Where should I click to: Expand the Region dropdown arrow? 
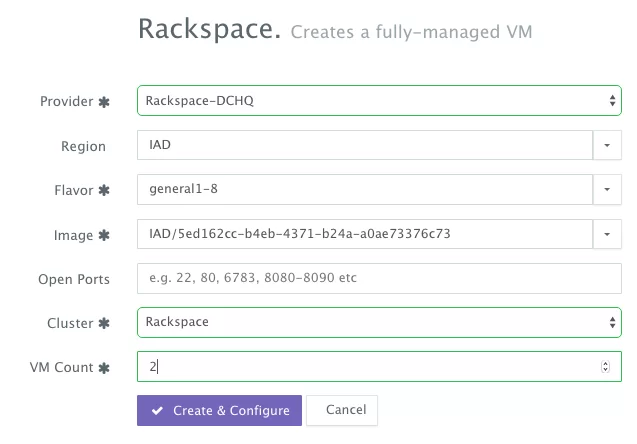click(x=607, y=145)
